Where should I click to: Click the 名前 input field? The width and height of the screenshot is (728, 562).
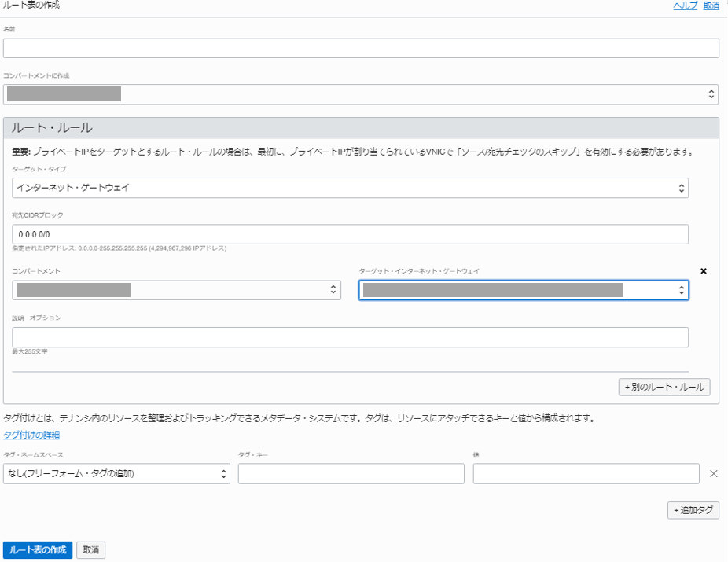tap(361, 48)
